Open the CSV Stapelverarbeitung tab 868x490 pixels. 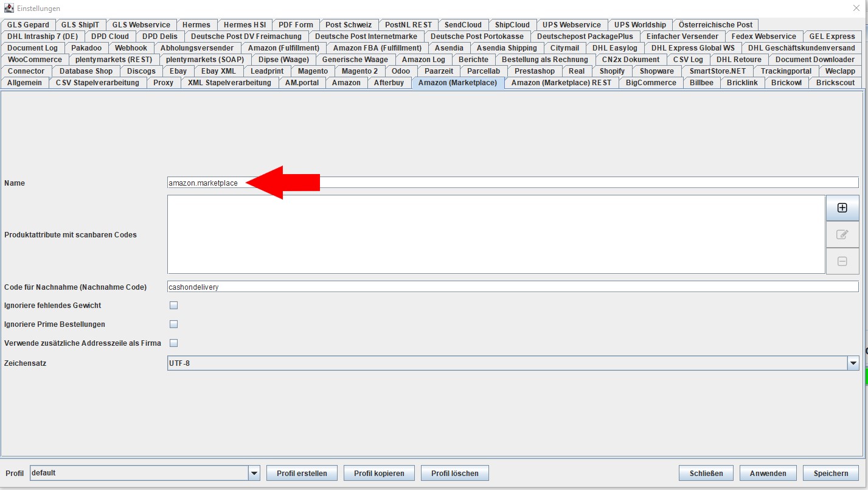(97, 83)
